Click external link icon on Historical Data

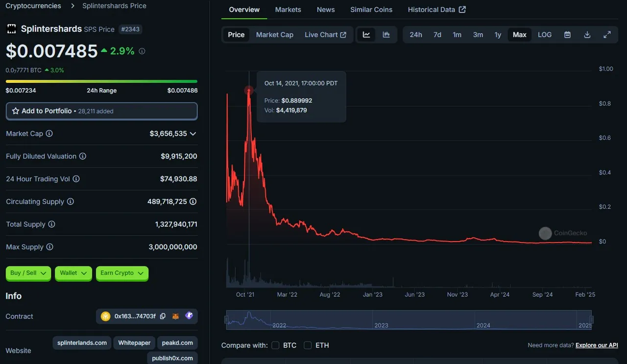point(462,10)
